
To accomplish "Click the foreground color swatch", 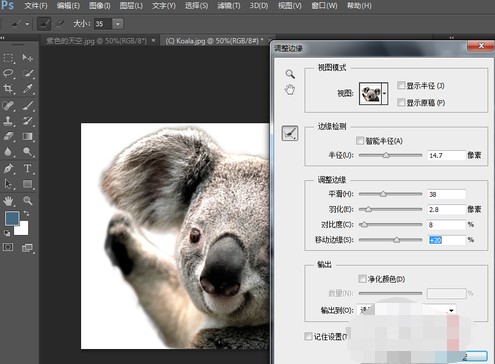I will click(12, 218).
